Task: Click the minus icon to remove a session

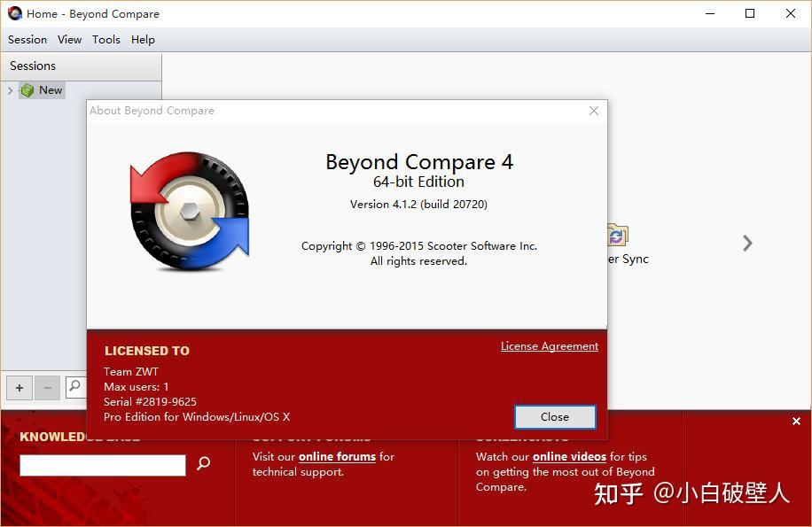Action: tap(47, 388)
